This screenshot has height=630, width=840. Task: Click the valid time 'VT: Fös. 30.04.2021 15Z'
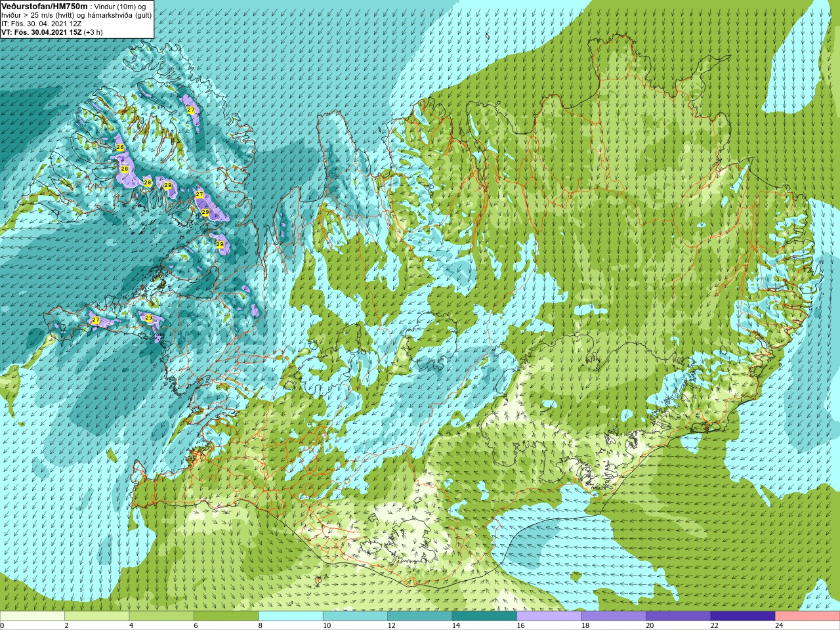point(41,31)
